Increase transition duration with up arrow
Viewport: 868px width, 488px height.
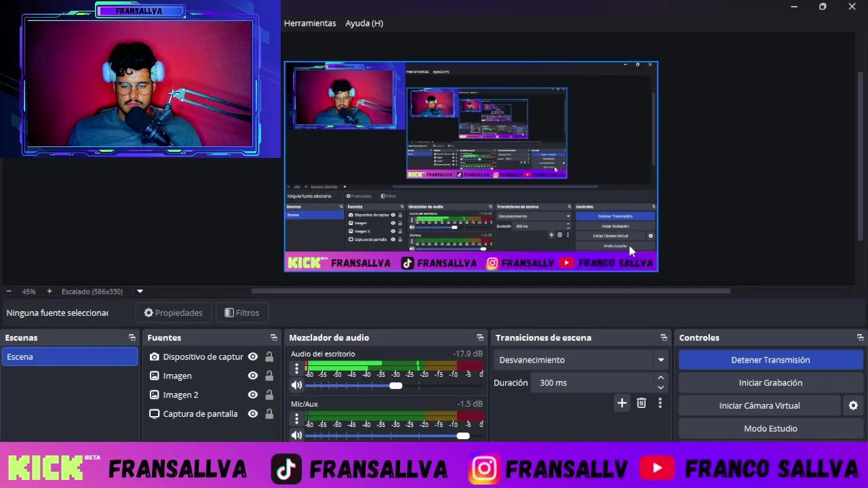661,378
